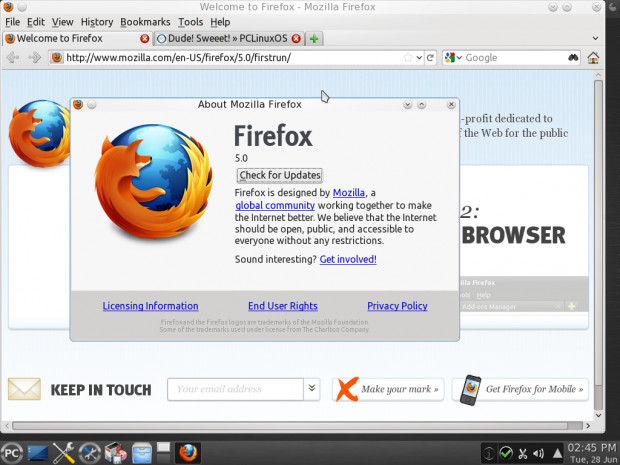Click the info tray icon
The image size is (620, 465).
tap(489, 453)
